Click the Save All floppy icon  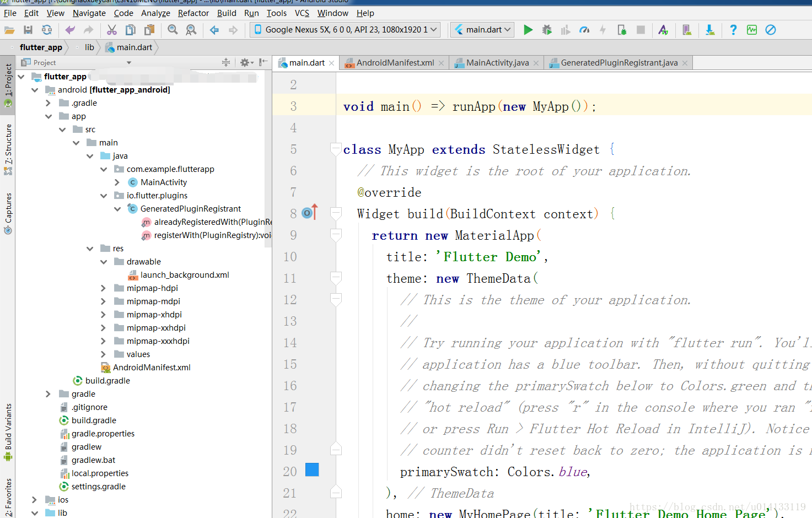pyautogui.click(x=28, y=30)
